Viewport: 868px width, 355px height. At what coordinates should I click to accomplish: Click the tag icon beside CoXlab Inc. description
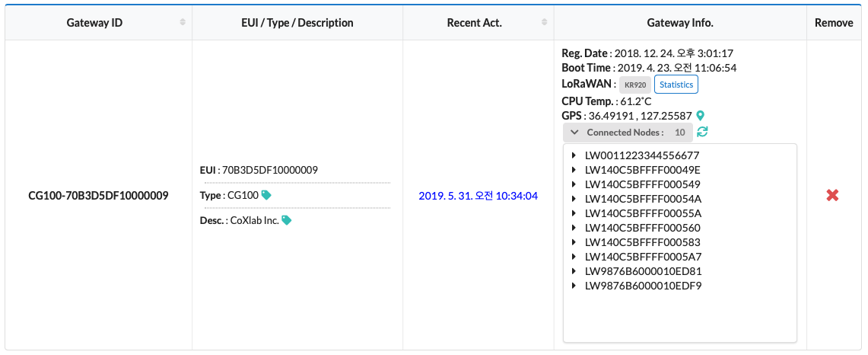[286, 220]
